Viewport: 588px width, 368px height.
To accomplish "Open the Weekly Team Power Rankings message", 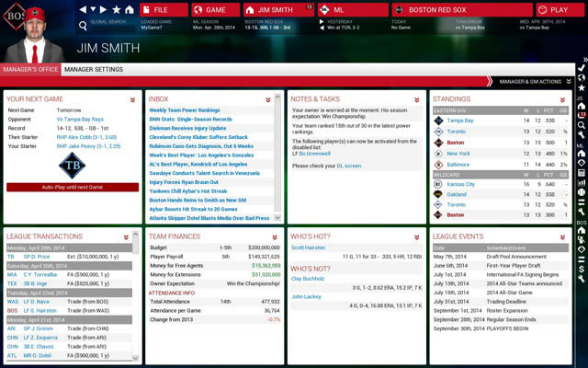I will (183, 109).
